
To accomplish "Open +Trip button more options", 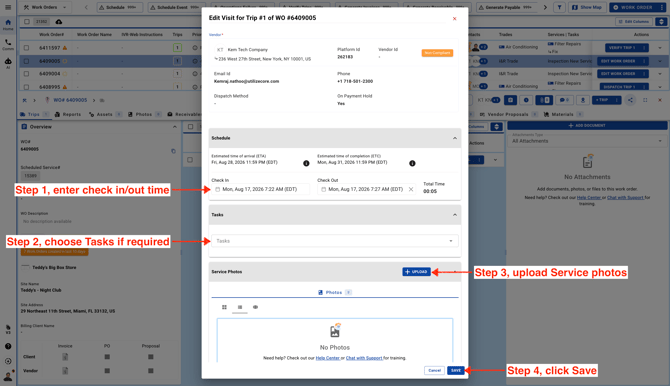I will [x=616, y=100].
